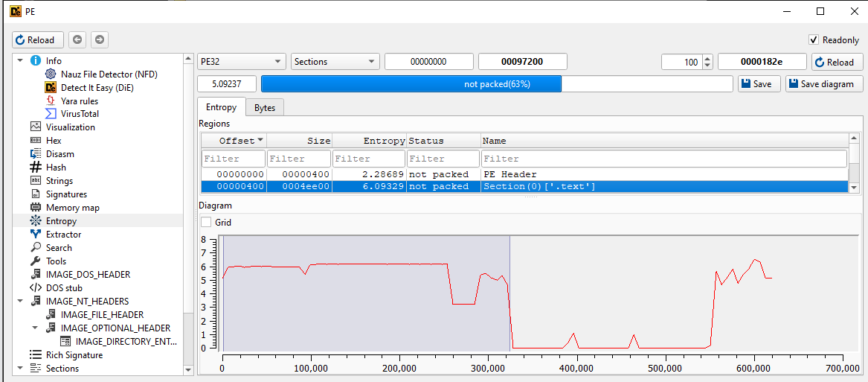Click the Save diagram button
Image resolution: width=868 pixels, height=382 pixels.
[823, 84]
